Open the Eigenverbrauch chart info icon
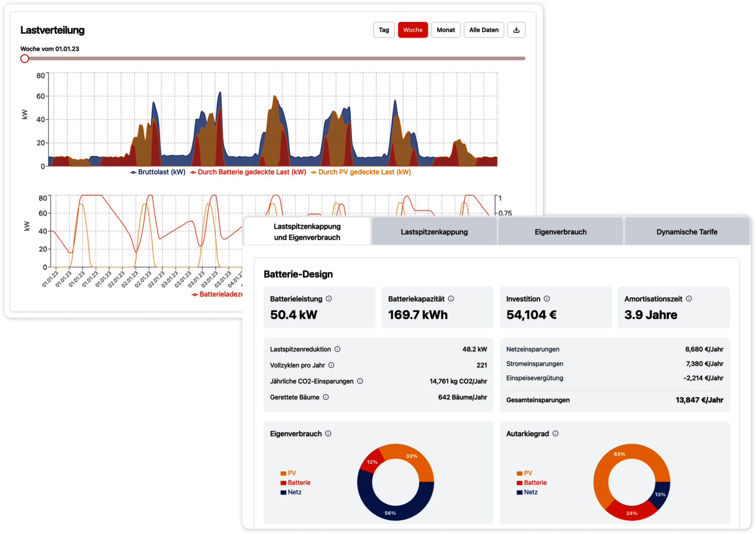756x534 pixels. (x=328, y=434)
